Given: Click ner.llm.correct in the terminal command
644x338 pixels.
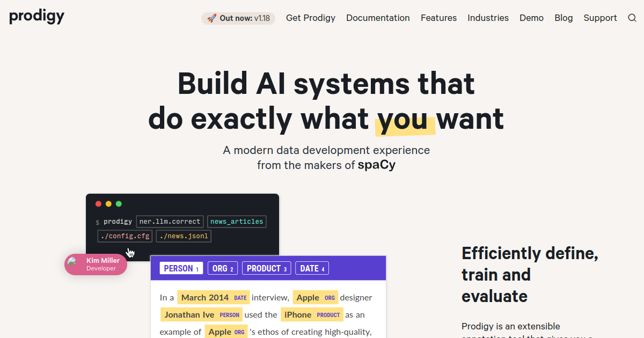Looking at the screenshot, I should 170,222.
